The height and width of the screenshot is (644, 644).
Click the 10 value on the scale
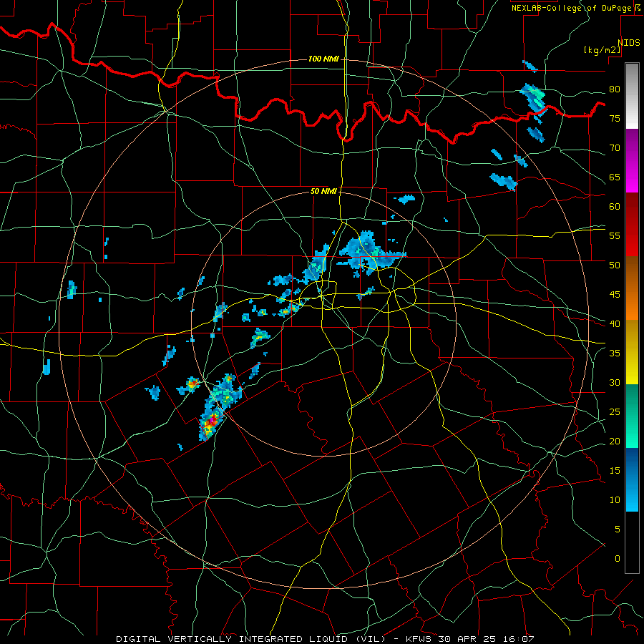click(615, 500)
